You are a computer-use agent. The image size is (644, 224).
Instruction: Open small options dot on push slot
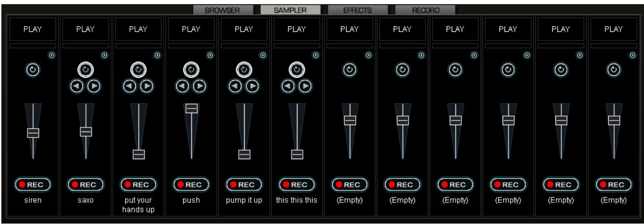(210, 55)
